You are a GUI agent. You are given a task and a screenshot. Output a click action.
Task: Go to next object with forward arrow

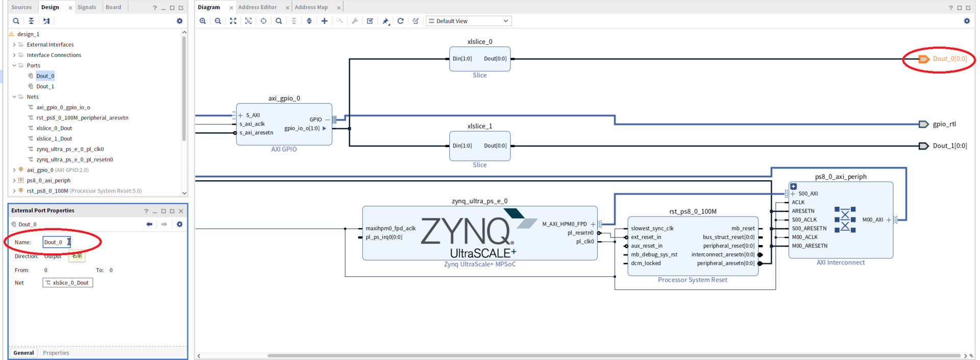point(164,224)
